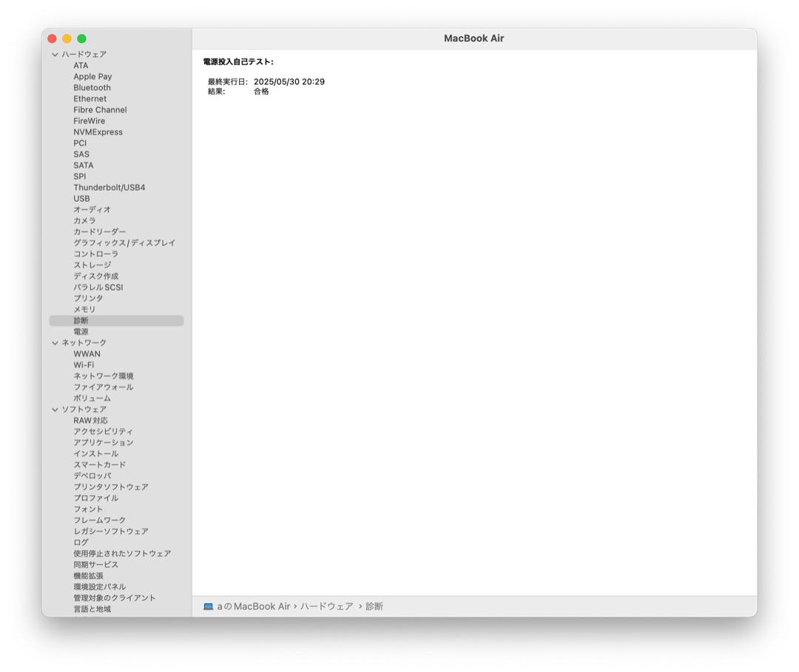This screenshot has height=672, width=799.
Task: Click the date value 2025/05/30 20:29
Action: coord(289,82)
